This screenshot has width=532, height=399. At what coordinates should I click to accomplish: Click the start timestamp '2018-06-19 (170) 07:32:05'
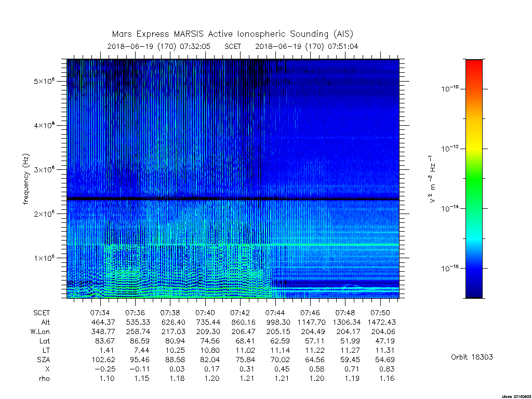click(159, 46)
